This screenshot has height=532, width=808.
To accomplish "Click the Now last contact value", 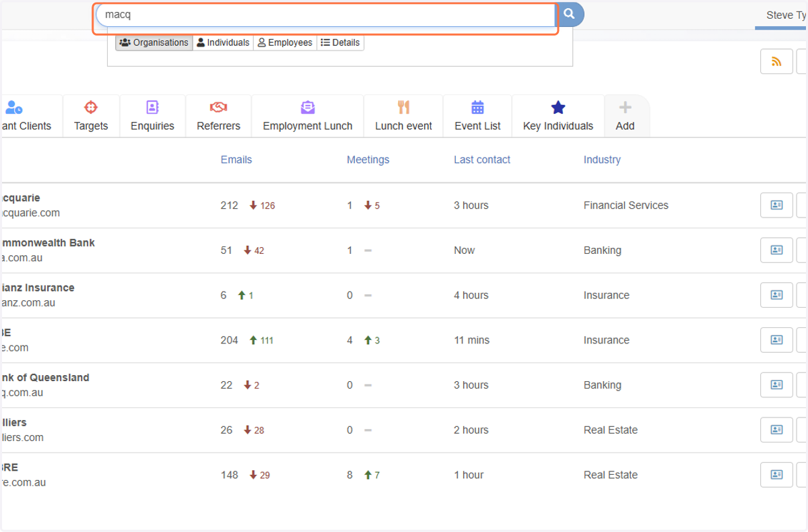I will [465, 251].
